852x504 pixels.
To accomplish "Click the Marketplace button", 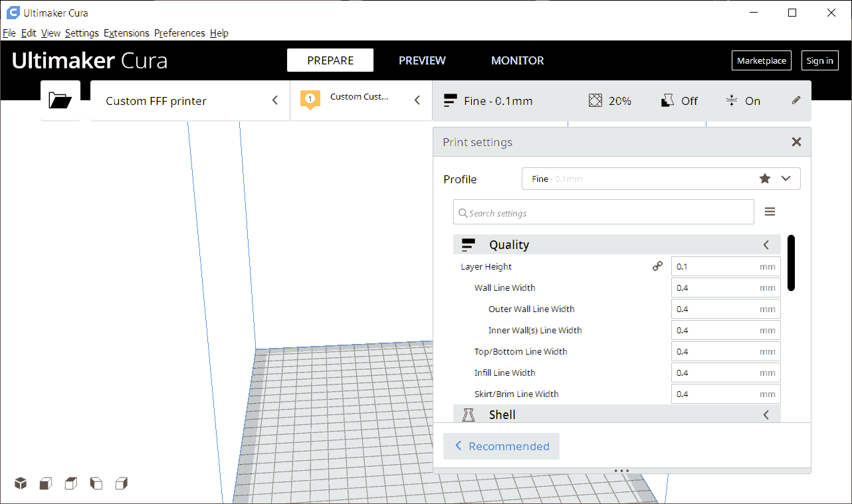I will click(762, 60).
